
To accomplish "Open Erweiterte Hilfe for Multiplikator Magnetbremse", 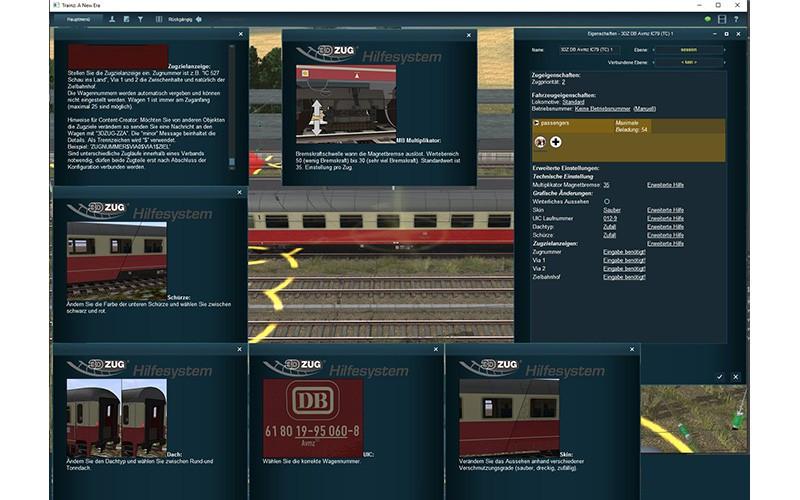I will click(x=665, y=185).
